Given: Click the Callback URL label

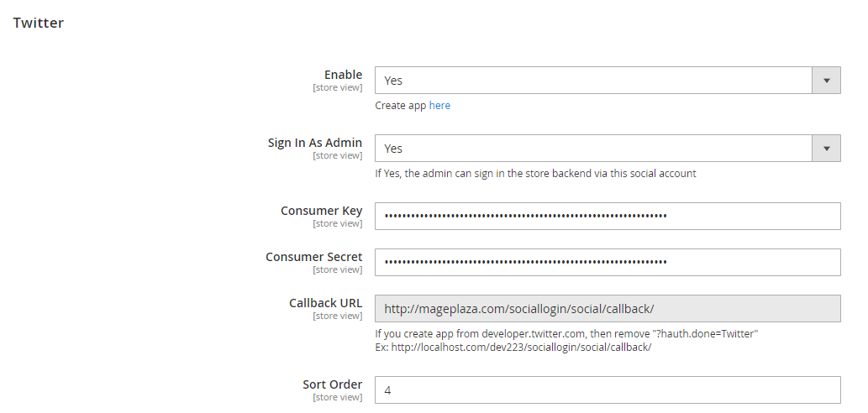Looking at the screenshot, I should [x=325, y=303].
